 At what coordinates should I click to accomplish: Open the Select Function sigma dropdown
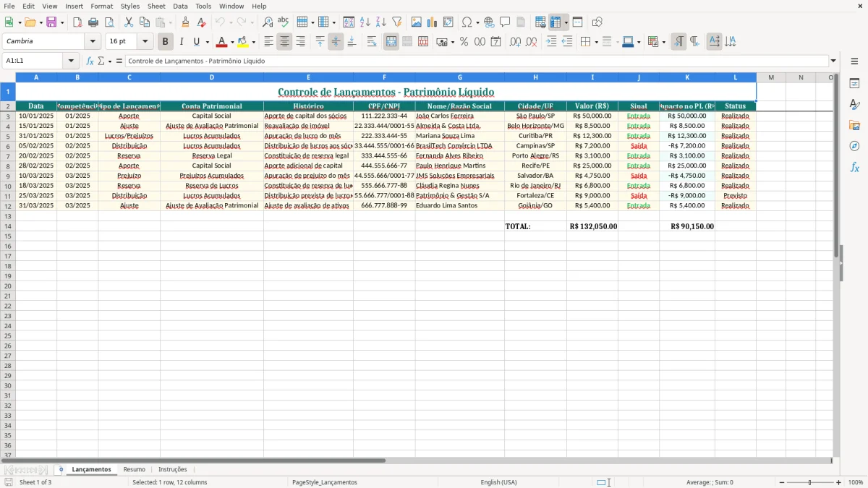[109, 61]
